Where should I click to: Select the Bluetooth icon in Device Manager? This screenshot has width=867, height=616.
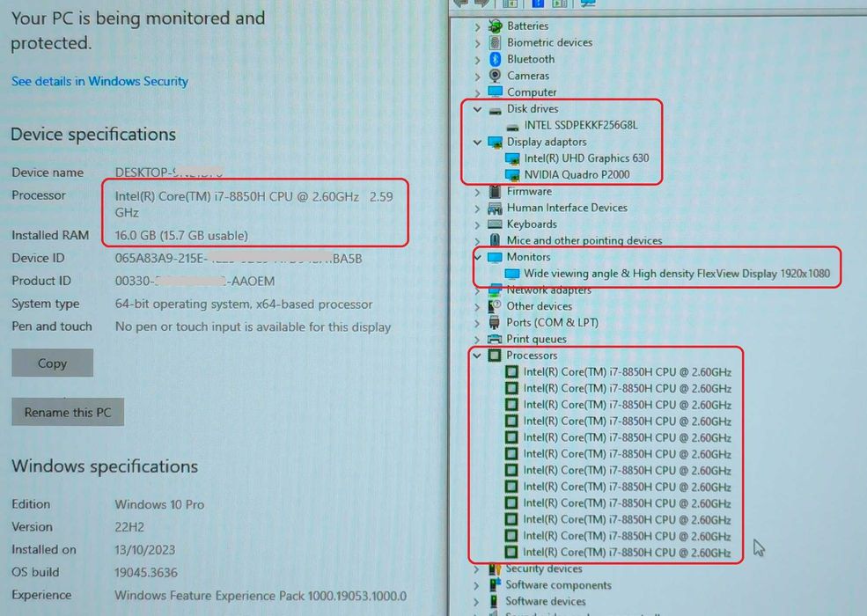point(495,59)
